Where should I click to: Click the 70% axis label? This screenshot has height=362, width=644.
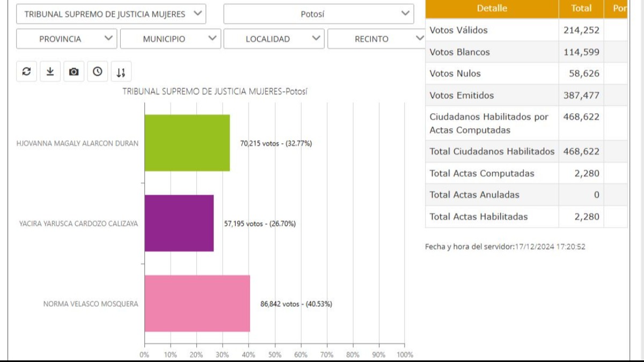pyautogui.click(x=327, y=354)
